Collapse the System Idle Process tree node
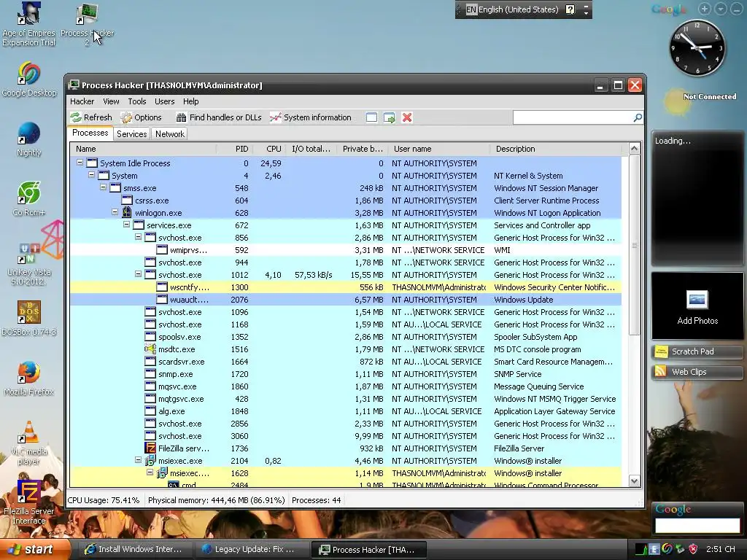The width and height of the screenshot is (747, 560). point(80,163)
